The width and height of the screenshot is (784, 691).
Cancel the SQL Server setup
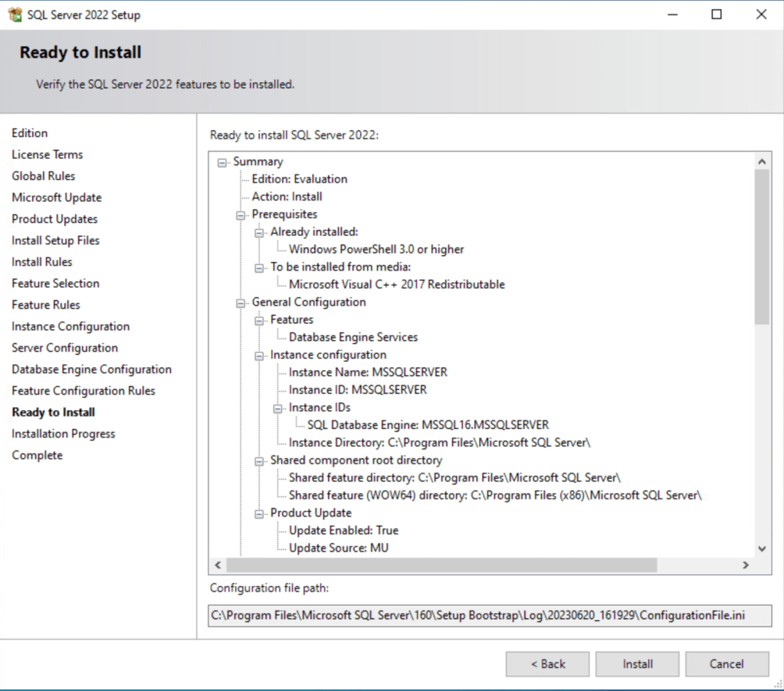tap(727, 664)
